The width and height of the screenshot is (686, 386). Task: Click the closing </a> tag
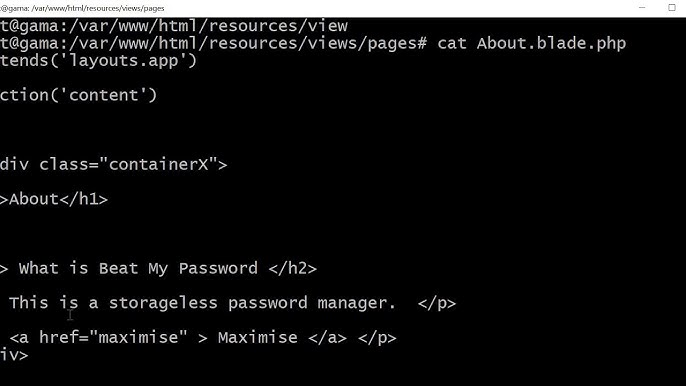(327, 337)
